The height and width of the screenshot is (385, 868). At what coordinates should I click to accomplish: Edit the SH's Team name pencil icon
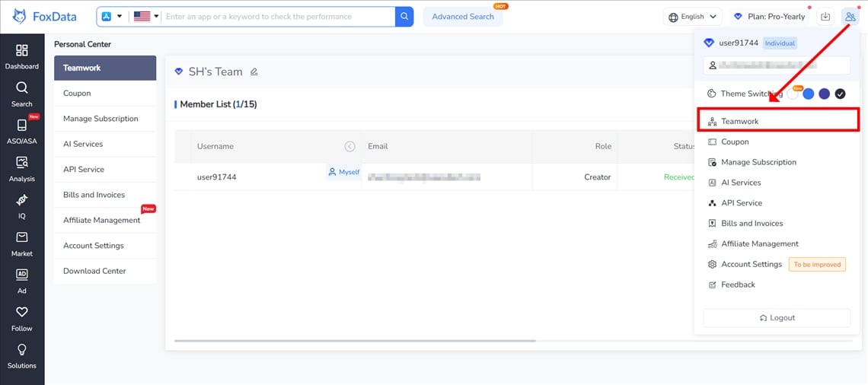coord(254,72)
